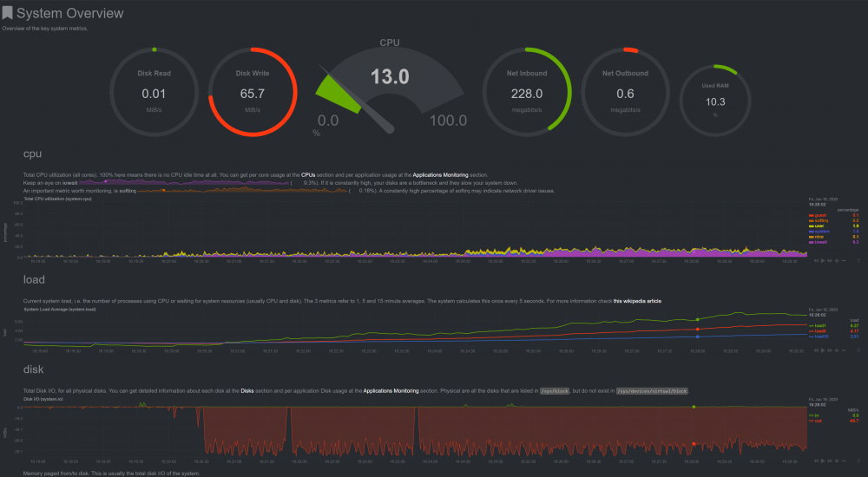Pan left on the system load chart
Image resolution: width=868 pixels, height=477 pixels.
coord(816,350)
